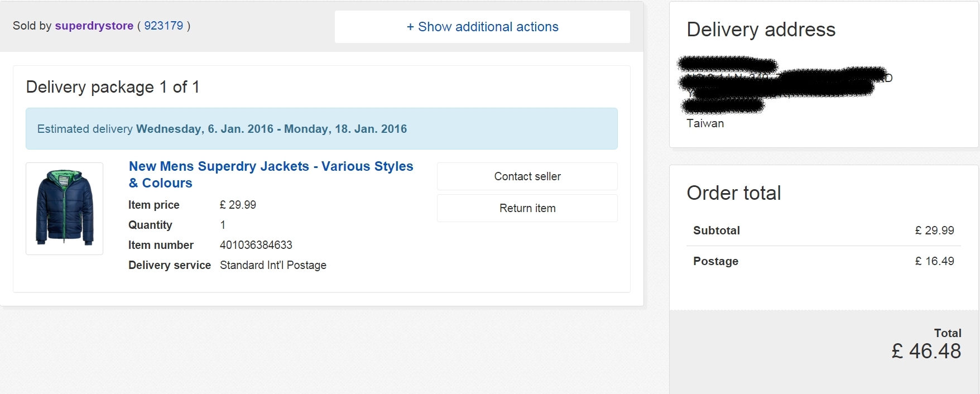Select the Postage amount £ 16.49

[935, 261]
